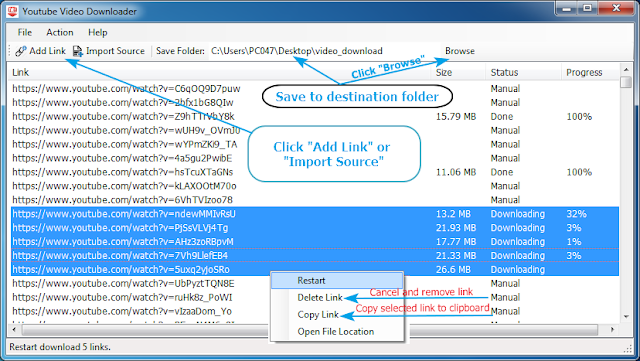The image size is (640, 361).
Task: Sort by the Status column header
Action: [504, 72]
